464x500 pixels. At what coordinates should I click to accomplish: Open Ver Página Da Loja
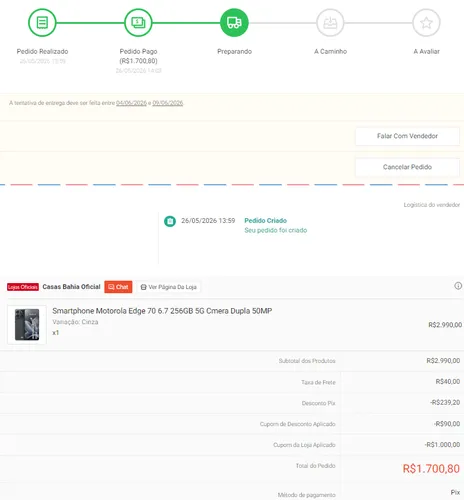tap(169, 287)
